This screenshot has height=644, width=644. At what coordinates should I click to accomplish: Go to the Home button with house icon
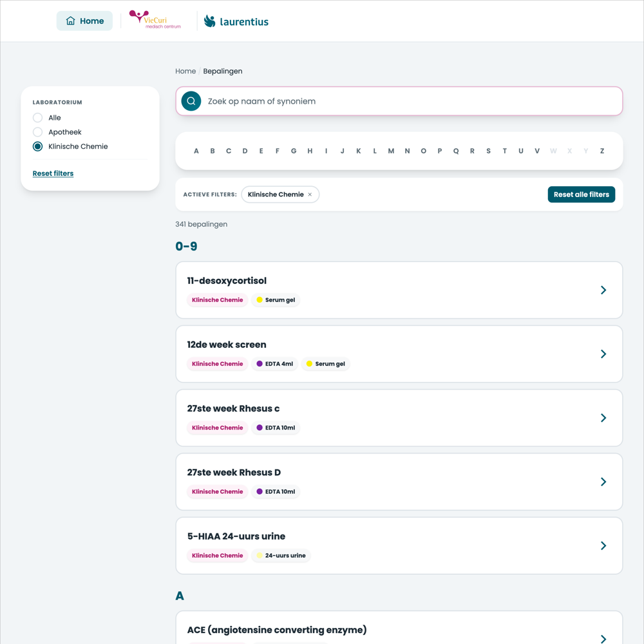coord(84,21)
